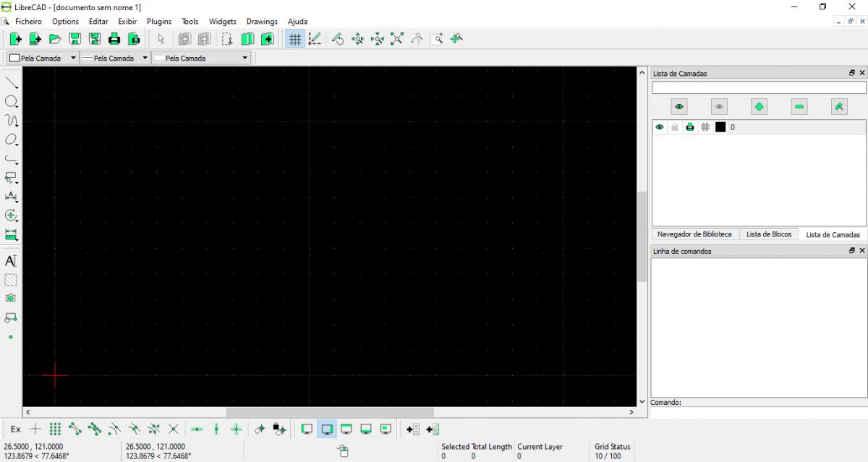Open the line type Pela Camada dropdown
The image size is (868, 462).
coord(202,58)
